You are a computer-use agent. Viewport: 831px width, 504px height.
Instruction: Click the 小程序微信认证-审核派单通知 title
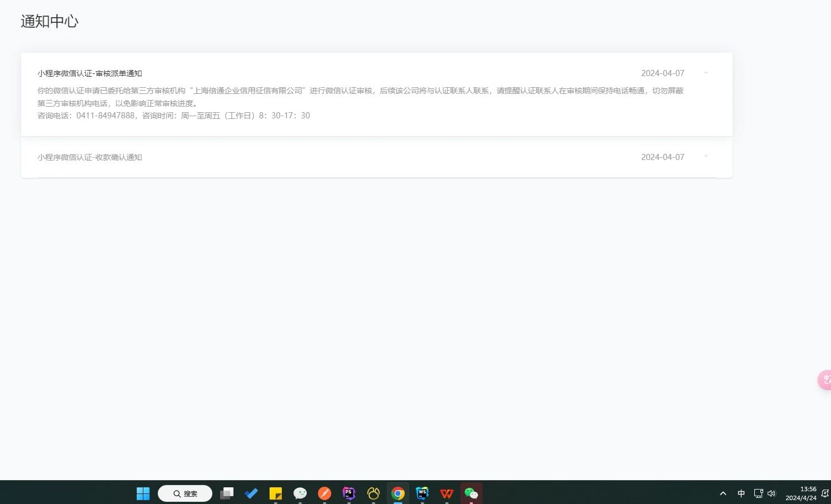point(90,73)
